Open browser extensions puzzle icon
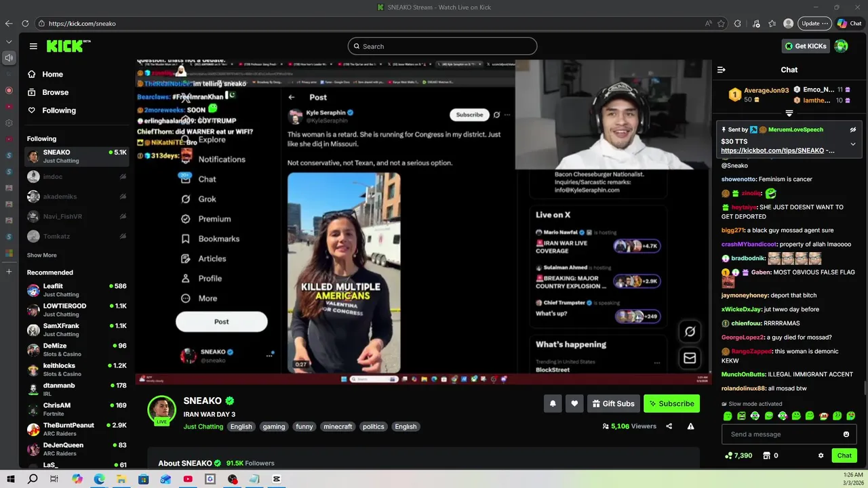 (x=738, y=23)
